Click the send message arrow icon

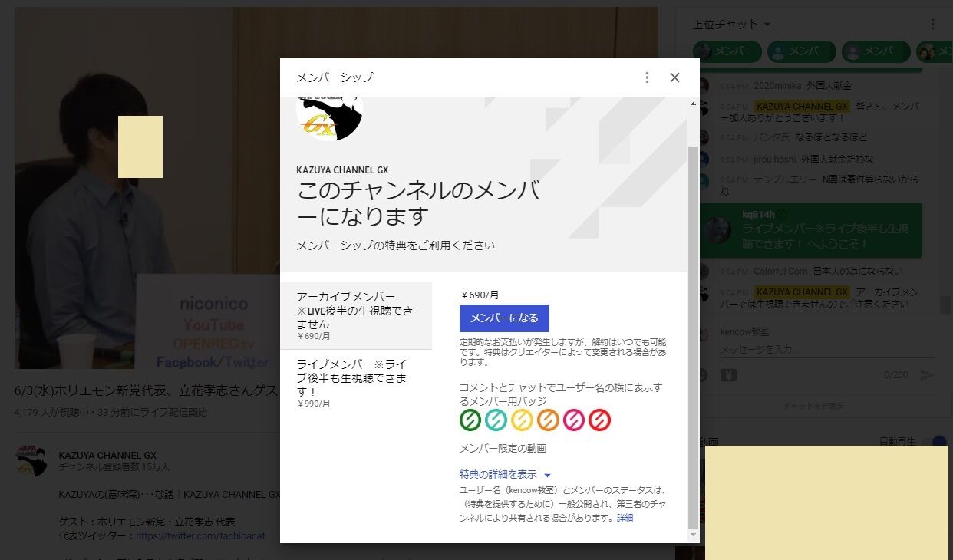(x=927, y=375)
